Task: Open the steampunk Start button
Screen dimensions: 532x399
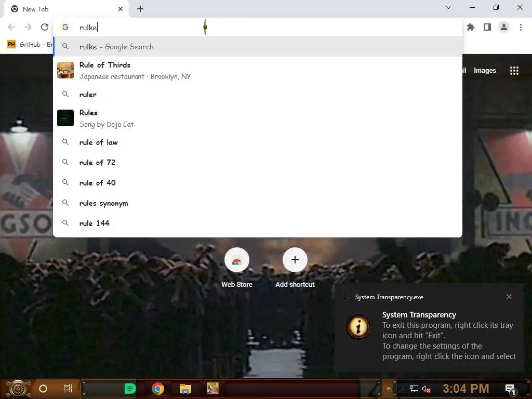Action: click(18, 389)
